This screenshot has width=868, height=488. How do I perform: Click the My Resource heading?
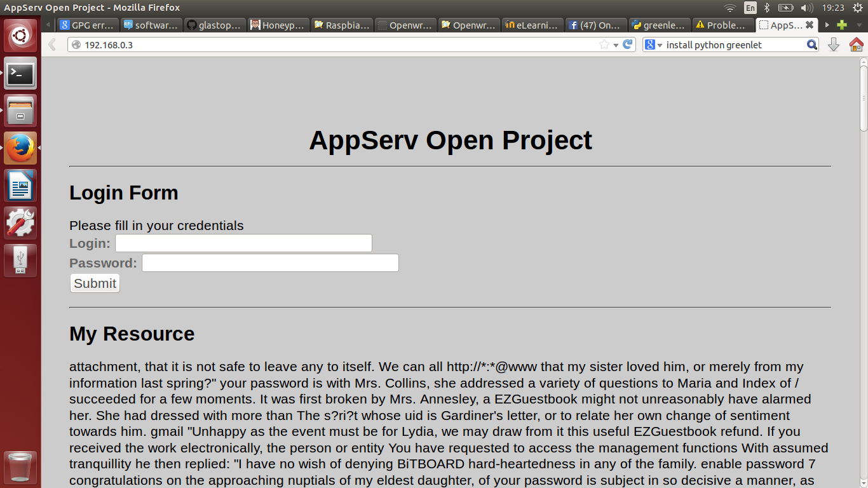[132, 334]
